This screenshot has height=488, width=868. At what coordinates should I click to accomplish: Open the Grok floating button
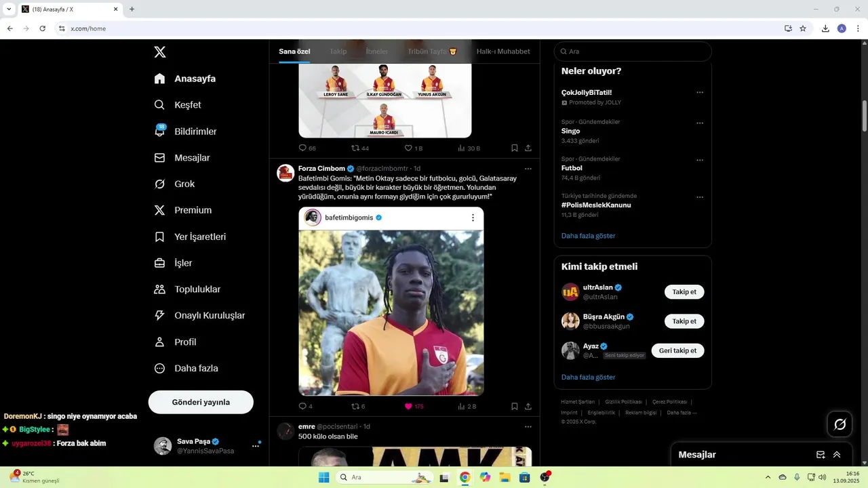click(x=840, y=424)
